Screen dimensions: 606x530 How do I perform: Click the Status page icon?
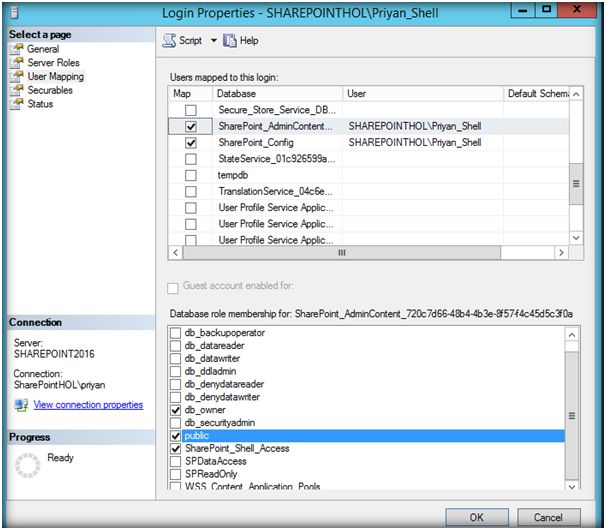pyautogui.click(x=17, y=104)
